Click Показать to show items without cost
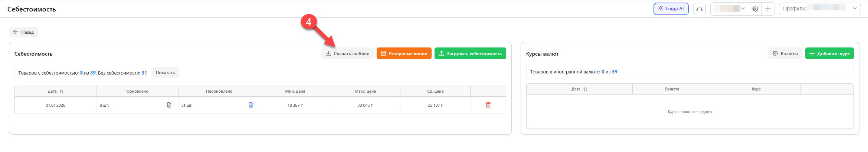The width and height of the screenshot is (868, 152). click(x=165, y=73)
